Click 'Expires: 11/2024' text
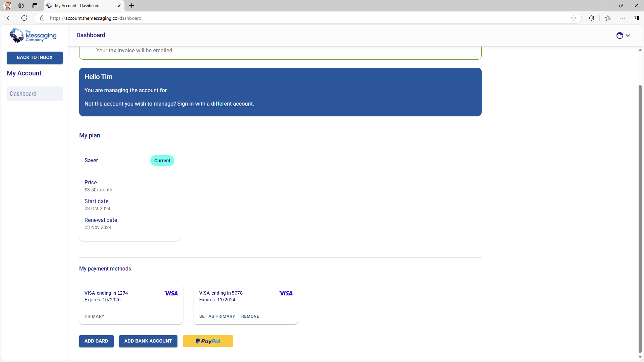This screenshot has height=362, width=644. click(217, 300)
